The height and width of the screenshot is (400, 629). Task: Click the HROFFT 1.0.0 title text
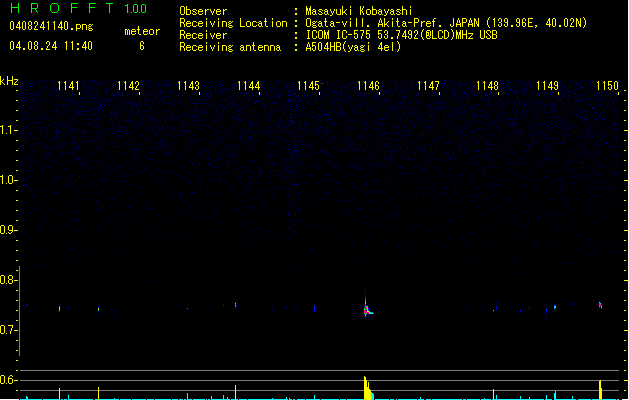point(78,8)
